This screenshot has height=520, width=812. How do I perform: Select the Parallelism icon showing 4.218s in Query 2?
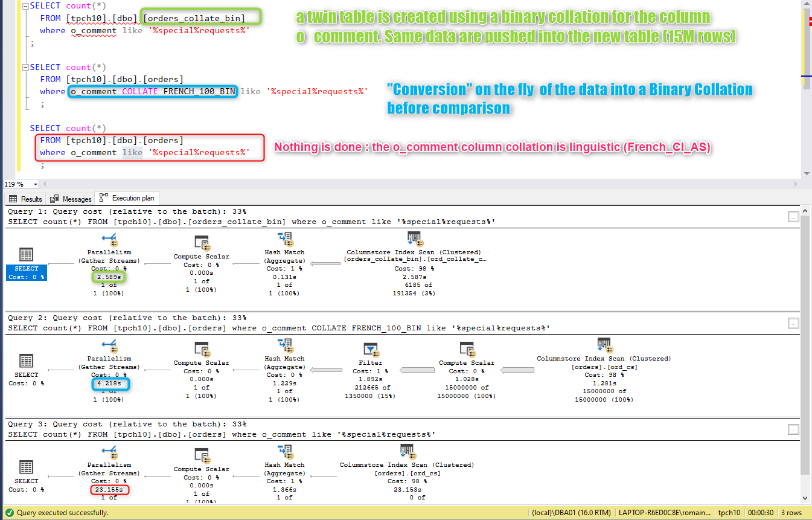109,345
